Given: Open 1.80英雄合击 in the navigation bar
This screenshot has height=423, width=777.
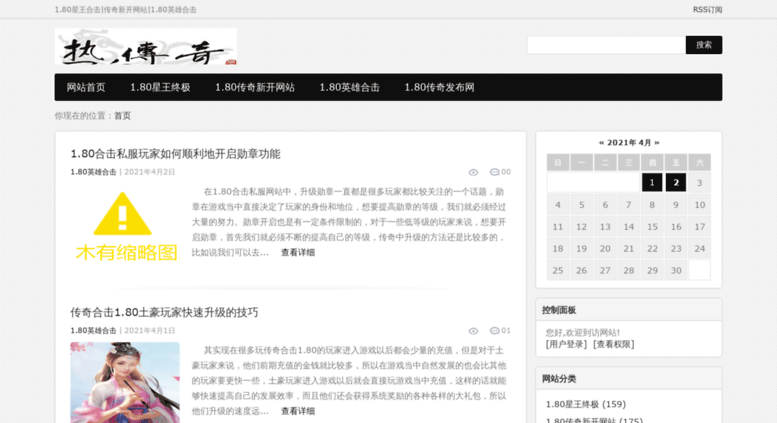Looking at the screenshot, I should [x=349, y=87].
